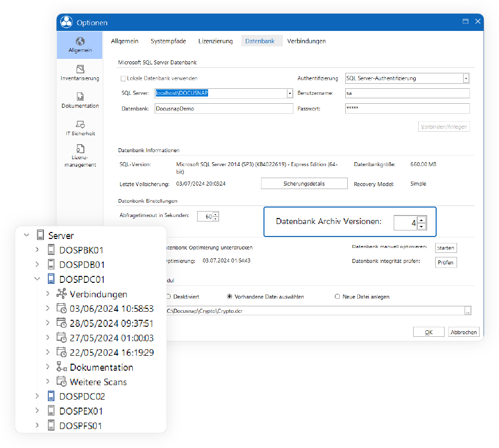This screenshot has height=448, width=499.
Task: Click the Datenbank name input field
Action: pos(224,108)
